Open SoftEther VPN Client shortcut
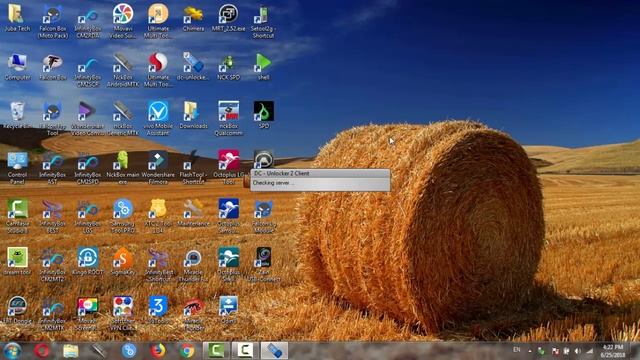This screenshot has width=640, height=360. [x=123, y=313]
